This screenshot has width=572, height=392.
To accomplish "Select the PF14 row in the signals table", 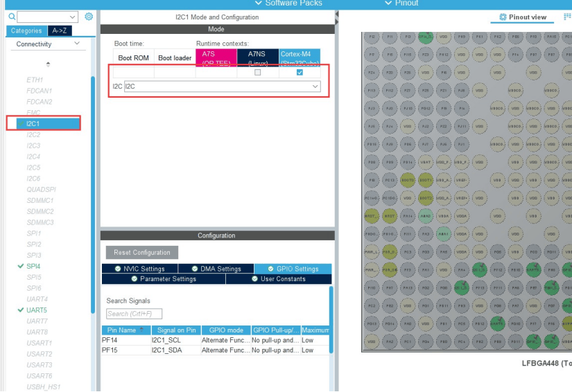I will [x=215, y=340].
